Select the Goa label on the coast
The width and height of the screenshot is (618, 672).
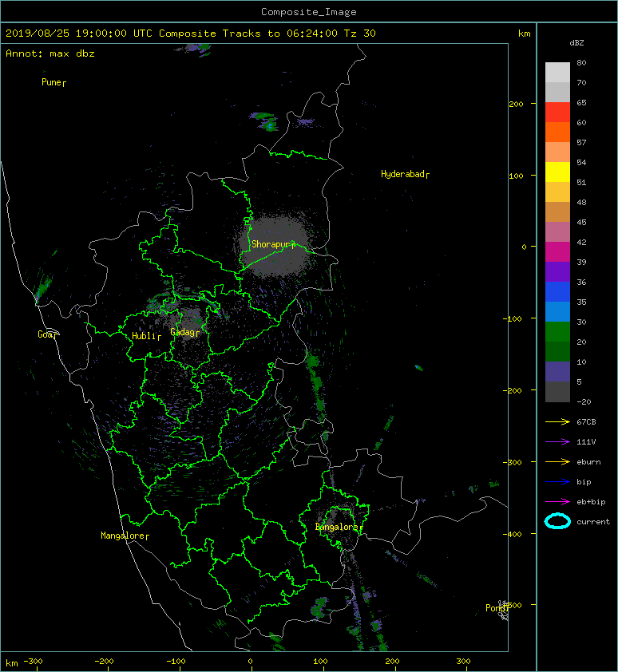click(x=45, y=334)
